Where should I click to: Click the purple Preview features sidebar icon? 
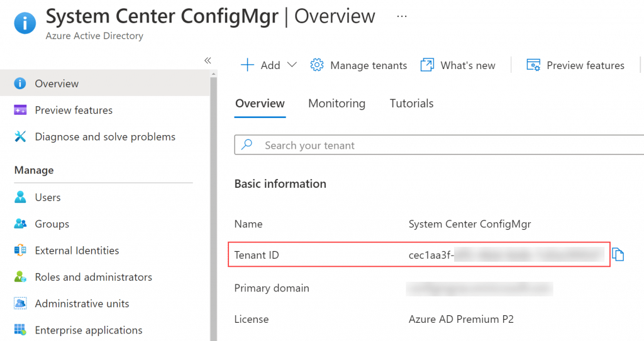click(20, 110)
